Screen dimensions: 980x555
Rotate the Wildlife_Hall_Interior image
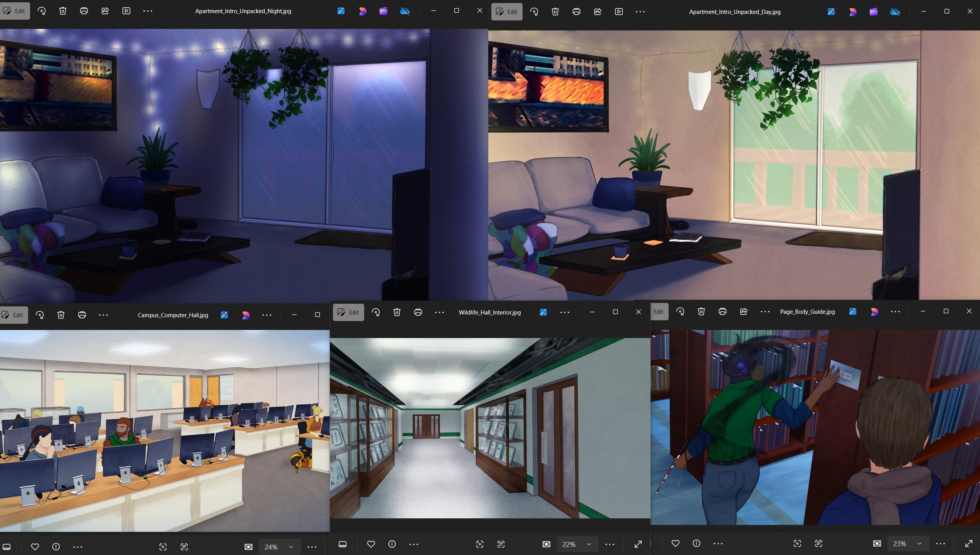click(x=376, y=312)
